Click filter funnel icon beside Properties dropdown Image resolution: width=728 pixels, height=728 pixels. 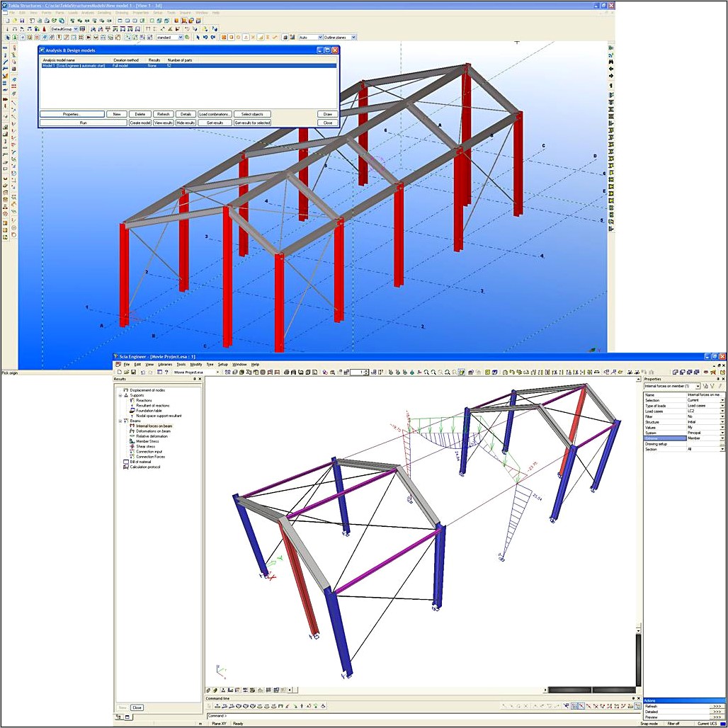(712, 386)
